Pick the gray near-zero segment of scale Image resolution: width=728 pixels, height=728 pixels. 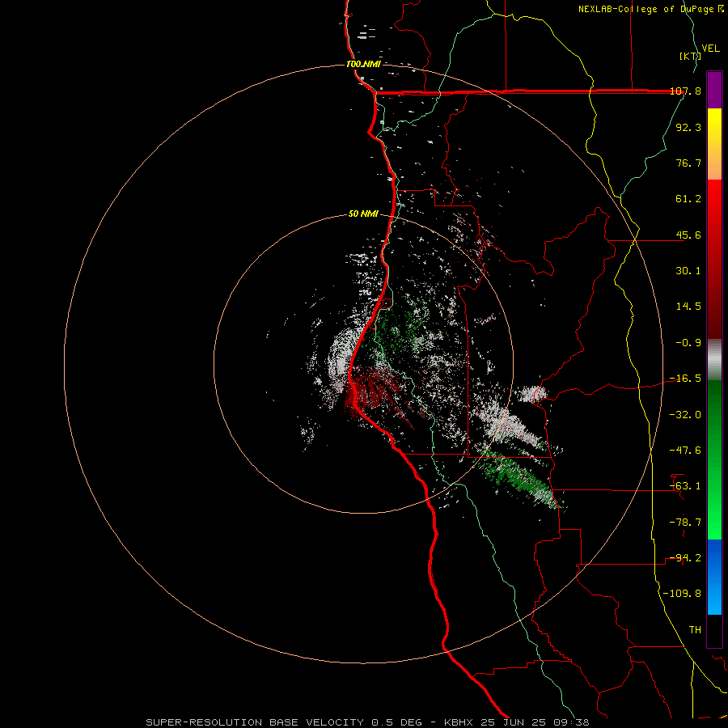(714, 360)
